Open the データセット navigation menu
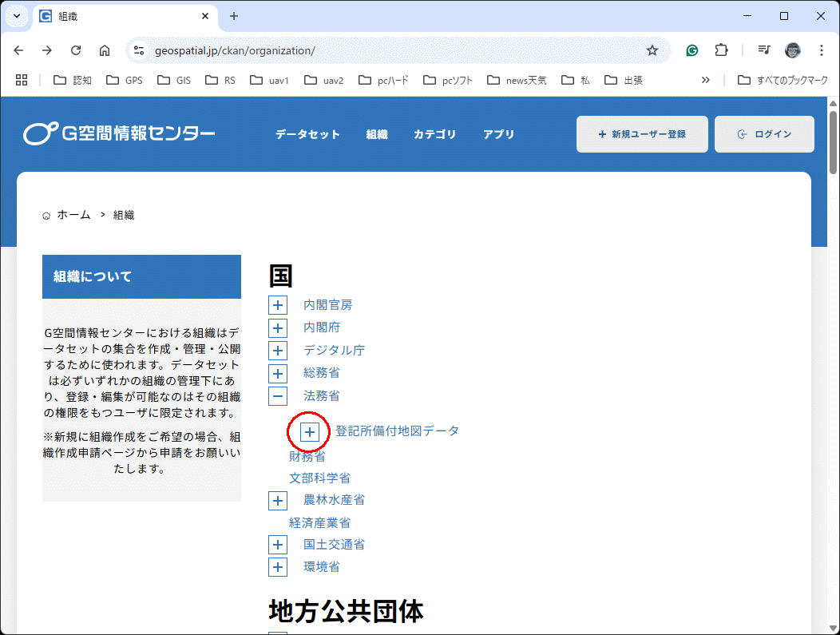The image size is (840, 635). pyautogui.click(x=307, y=134)
